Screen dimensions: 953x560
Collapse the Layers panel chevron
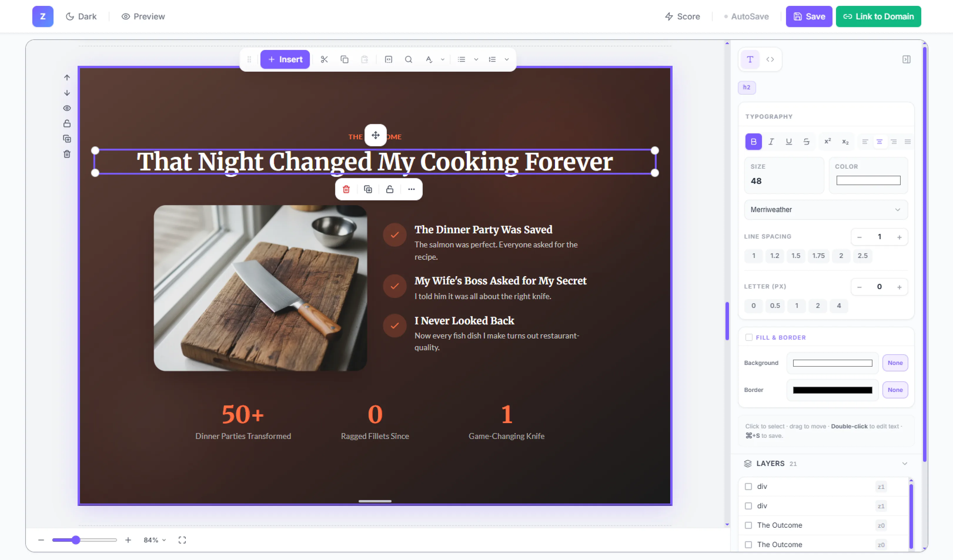click(904, 464)
